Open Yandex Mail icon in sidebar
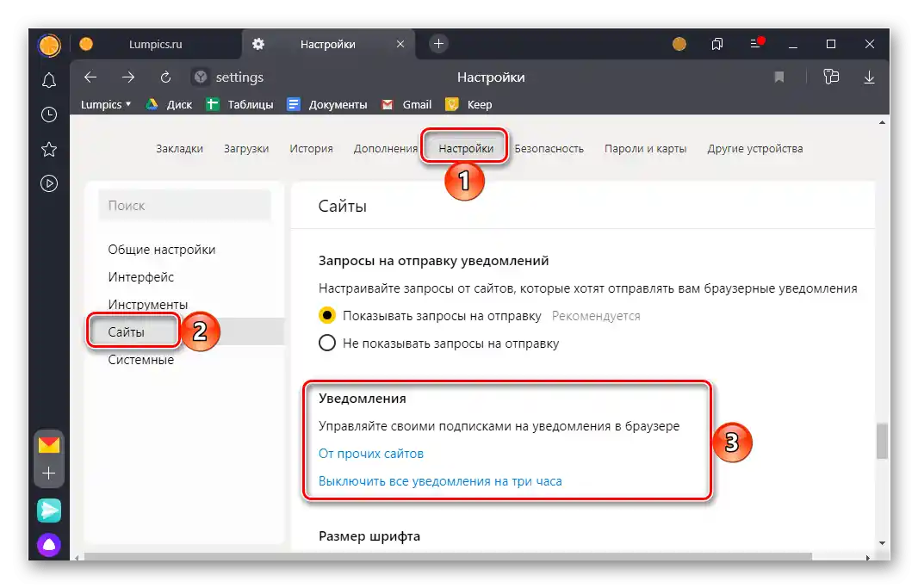Screen dimensions: 918x588 [49, 447]
